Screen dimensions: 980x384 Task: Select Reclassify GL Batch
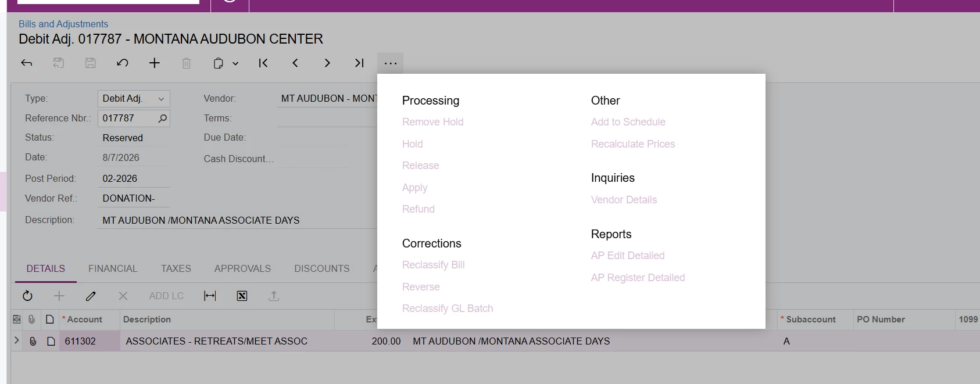(x=448, y=308)
